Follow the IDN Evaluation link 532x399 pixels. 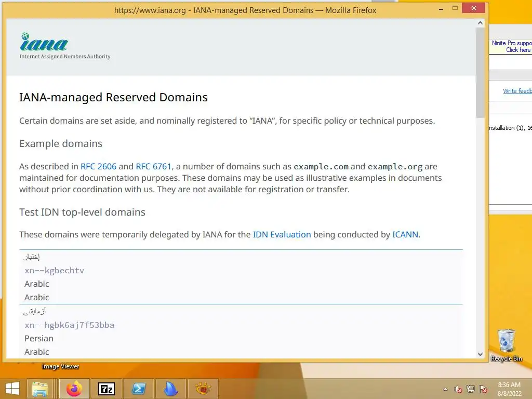[x=282, y=234]
